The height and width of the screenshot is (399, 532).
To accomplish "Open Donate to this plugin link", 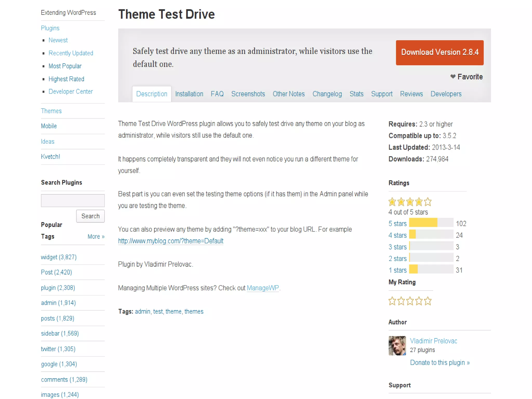I will click(x=440, y=362).
